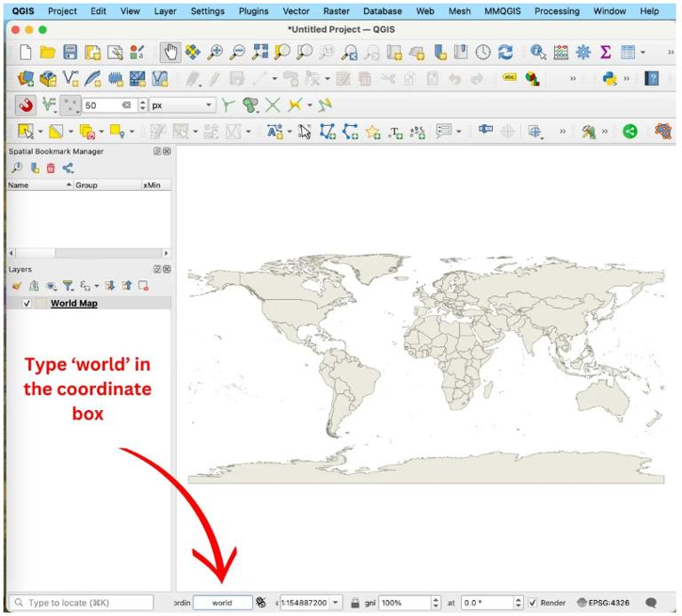Click the Zoom to Bookmark magnifier icon
The height and width of the screenshot is (616, 682).
click(17, 169)
